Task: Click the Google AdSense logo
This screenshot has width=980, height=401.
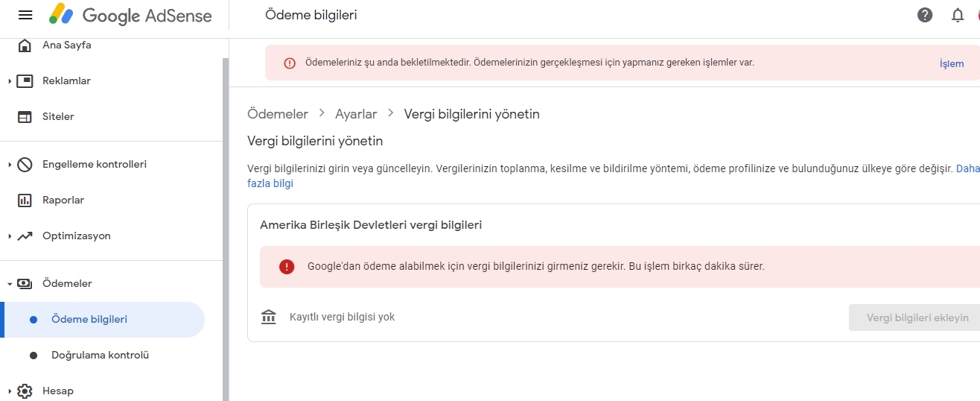Action: click(130, 15)
